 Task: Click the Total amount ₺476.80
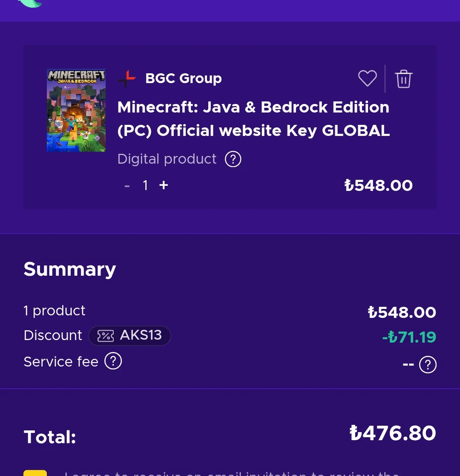tap(393, 433)
